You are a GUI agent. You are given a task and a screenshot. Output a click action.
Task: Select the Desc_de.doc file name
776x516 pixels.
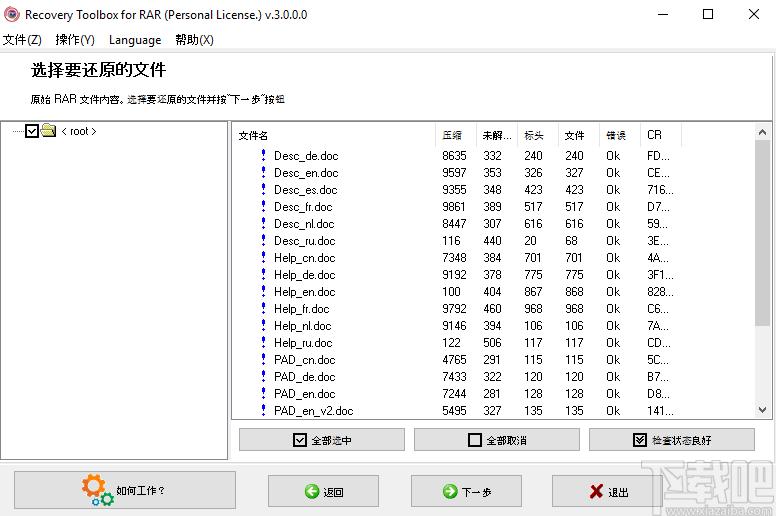tap(306, 156)
